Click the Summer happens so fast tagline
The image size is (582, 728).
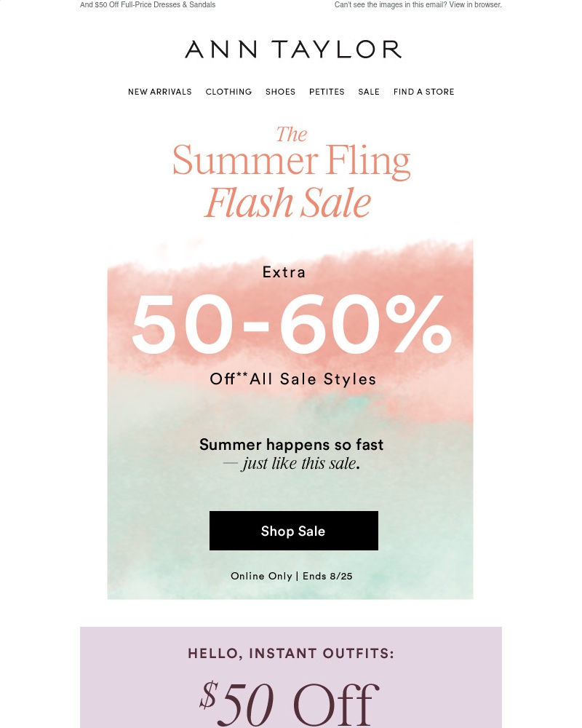tap(291, 444)
